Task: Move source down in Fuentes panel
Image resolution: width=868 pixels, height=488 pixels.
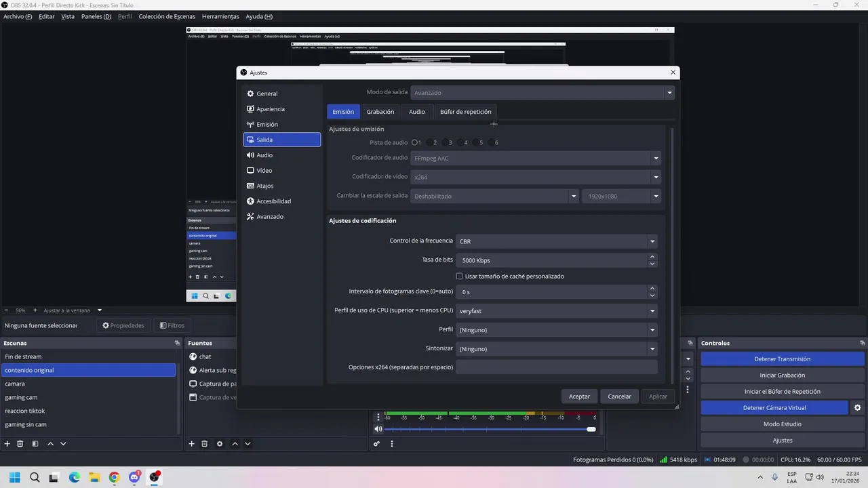Action: 248,444
